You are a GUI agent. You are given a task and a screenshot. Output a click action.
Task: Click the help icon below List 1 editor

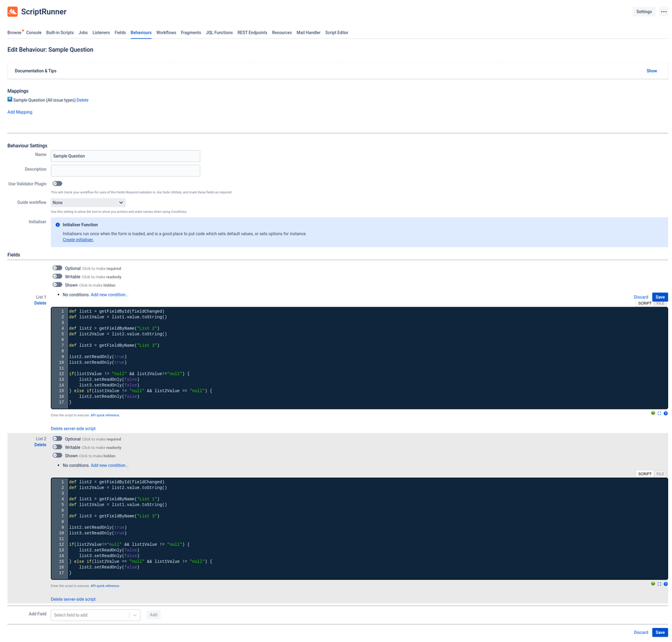[666, 413]
